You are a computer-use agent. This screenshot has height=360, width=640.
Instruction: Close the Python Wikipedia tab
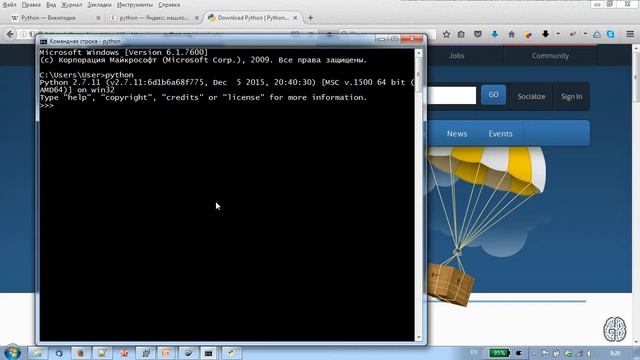click(x=98, y=18)
